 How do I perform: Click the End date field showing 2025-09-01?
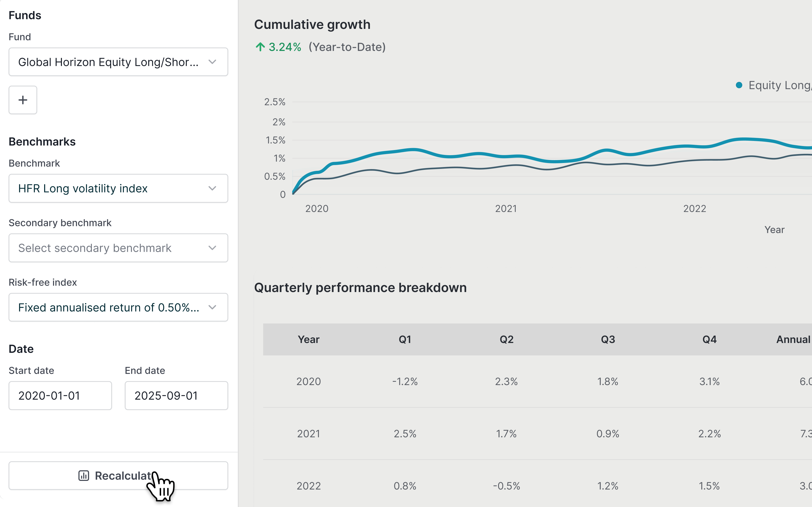[x=176, y=395]
